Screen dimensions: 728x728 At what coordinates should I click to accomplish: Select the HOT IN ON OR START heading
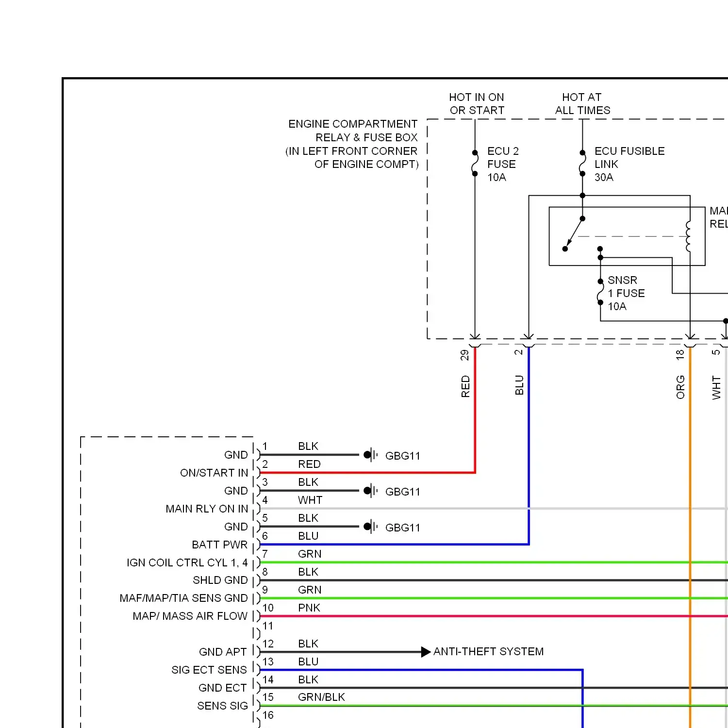point(477,104)
